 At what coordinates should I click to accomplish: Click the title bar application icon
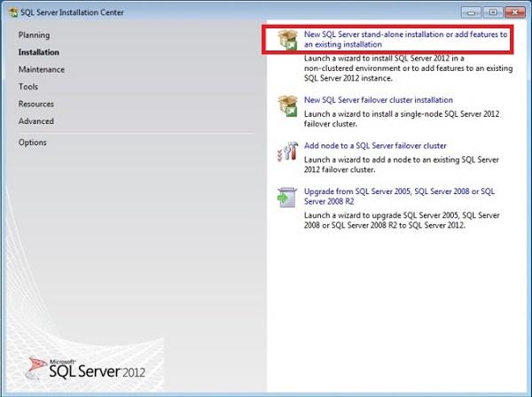click(12, 12)
